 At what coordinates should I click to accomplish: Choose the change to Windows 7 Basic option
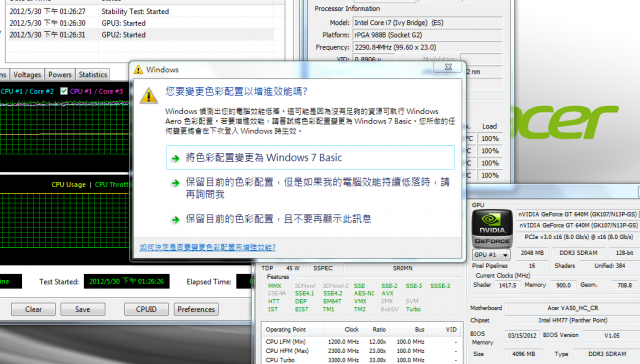[310, 158]
